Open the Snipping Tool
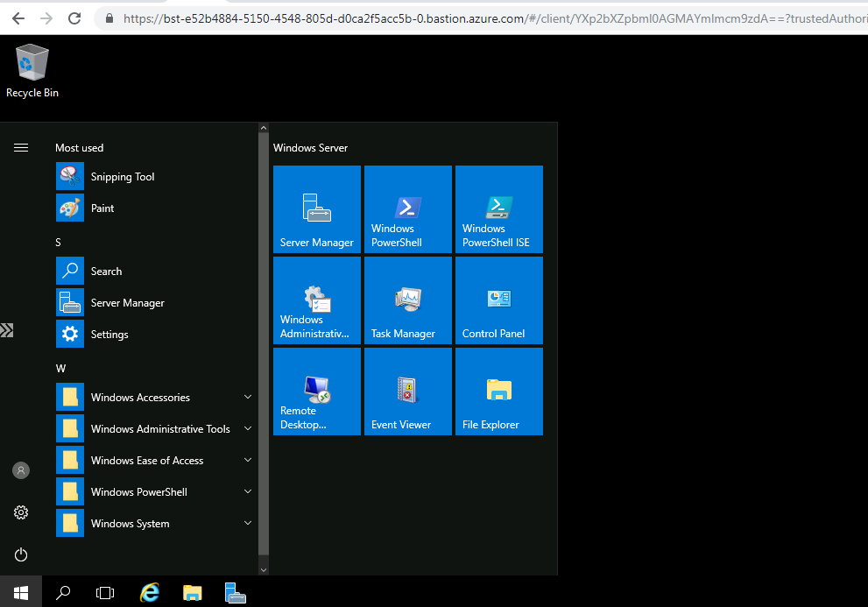This screenshot has width=868, height=607. [122, 176]
